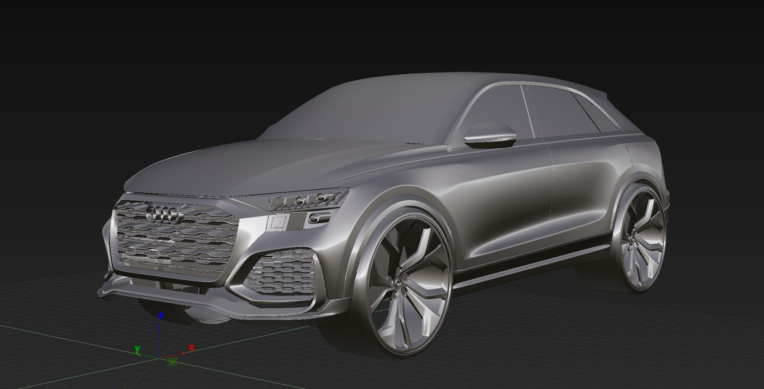This screenshot has height=389, width=764.
Task: Select the car's headlight
Action: point(307,200)
